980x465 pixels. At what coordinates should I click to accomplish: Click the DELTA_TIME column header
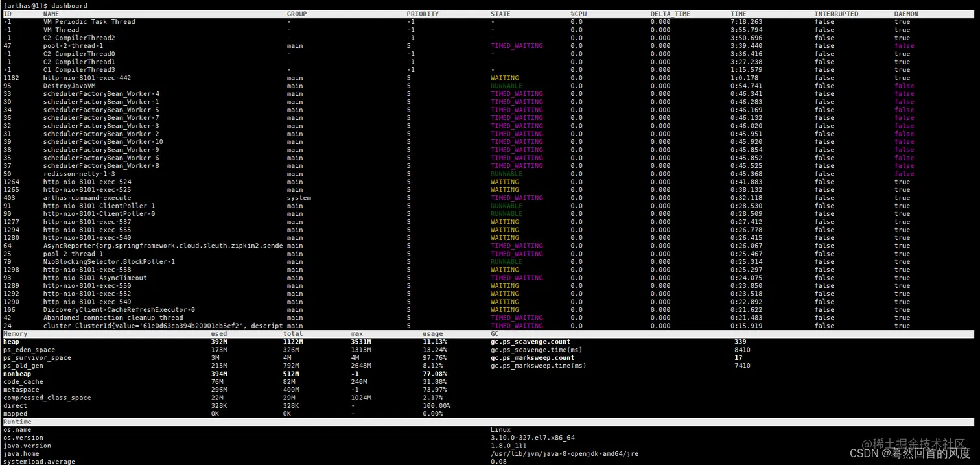[x=670, y=14]
